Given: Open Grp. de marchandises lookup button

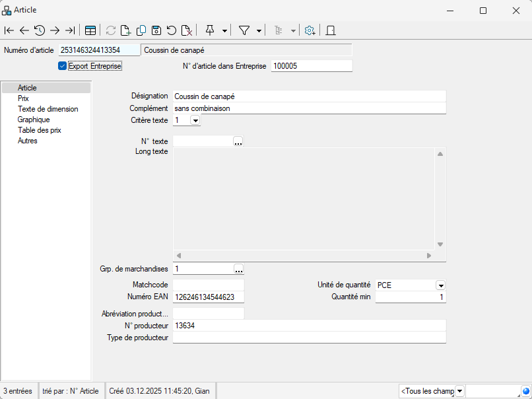Looking at the screenshot, I should [x=238, y=269].
